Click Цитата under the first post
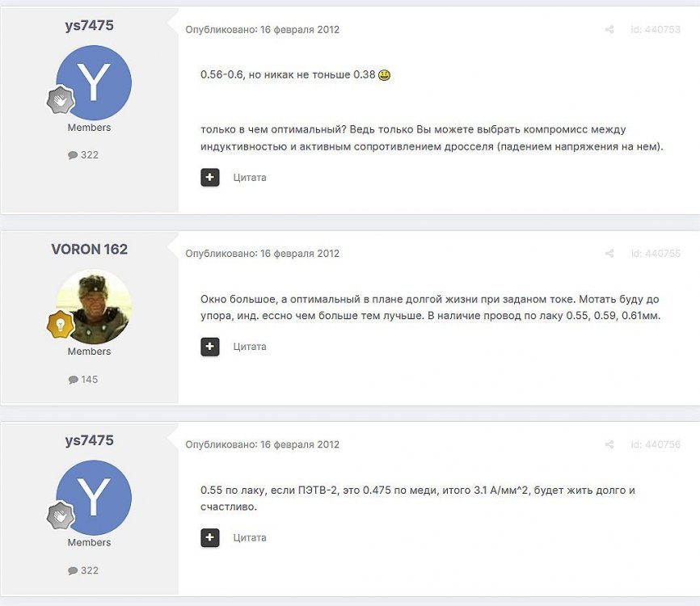The height and width of the screenshot is (606, 700). coord(250,178)
